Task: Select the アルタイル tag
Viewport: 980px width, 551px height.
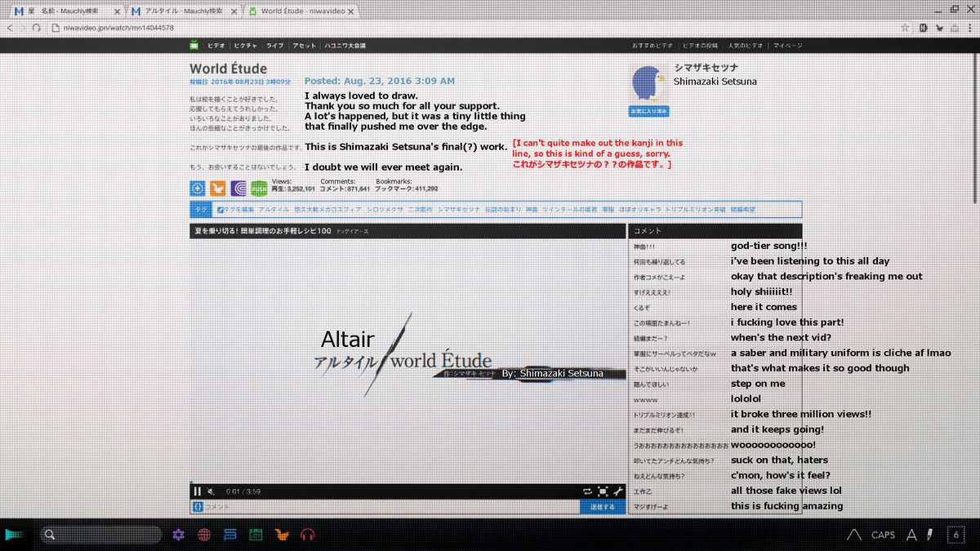Action: (274, 209)
